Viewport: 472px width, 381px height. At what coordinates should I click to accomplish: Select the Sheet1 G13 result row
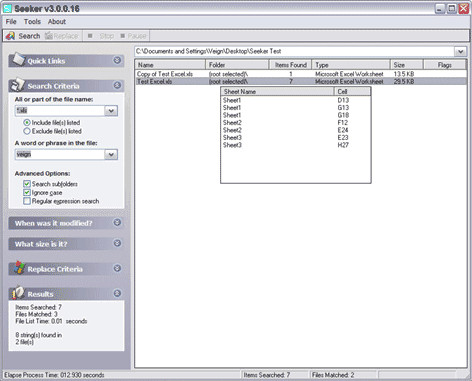[x=296, y=108]
